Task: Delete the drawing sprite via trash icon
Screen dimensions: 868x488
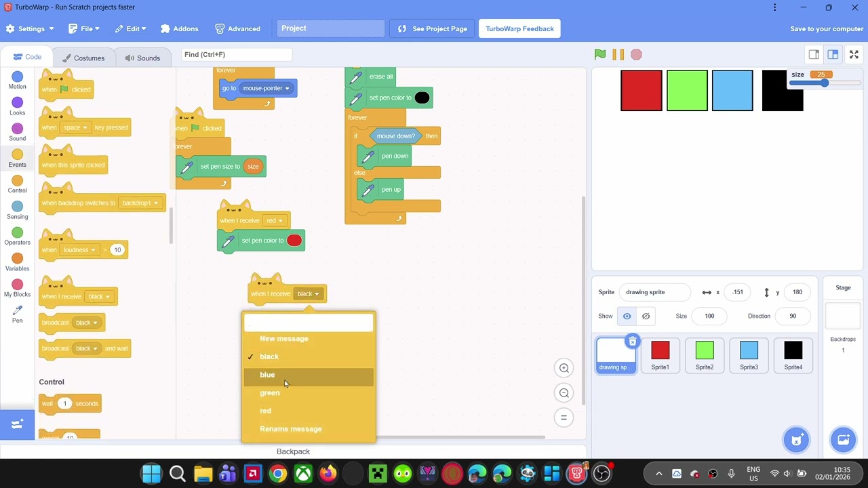Action: (632, 341)
